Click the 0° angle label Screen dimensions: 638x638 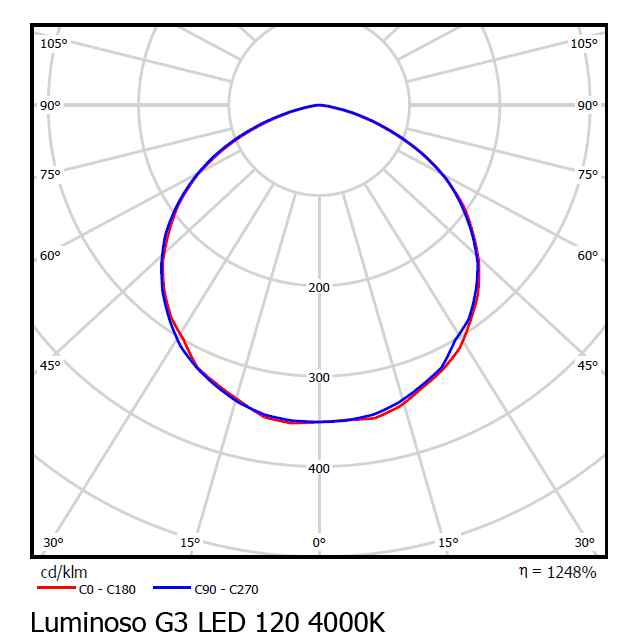[x=319, y=543]
